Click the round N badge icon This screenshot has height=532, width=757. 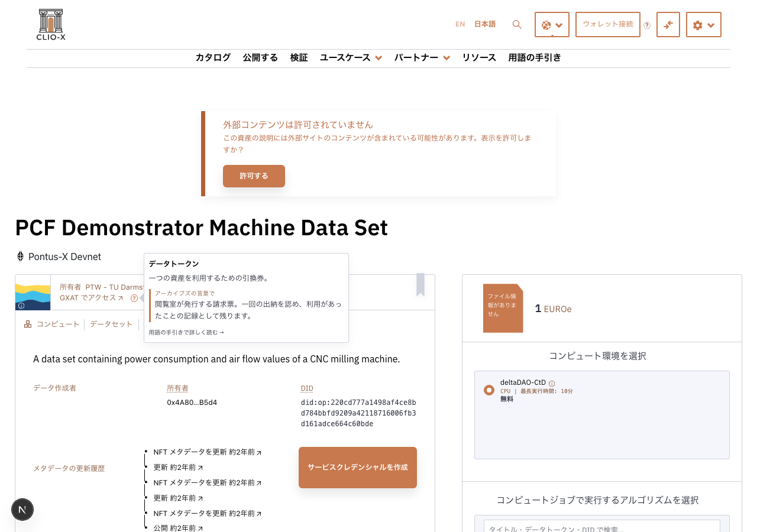tap(22, 510)
